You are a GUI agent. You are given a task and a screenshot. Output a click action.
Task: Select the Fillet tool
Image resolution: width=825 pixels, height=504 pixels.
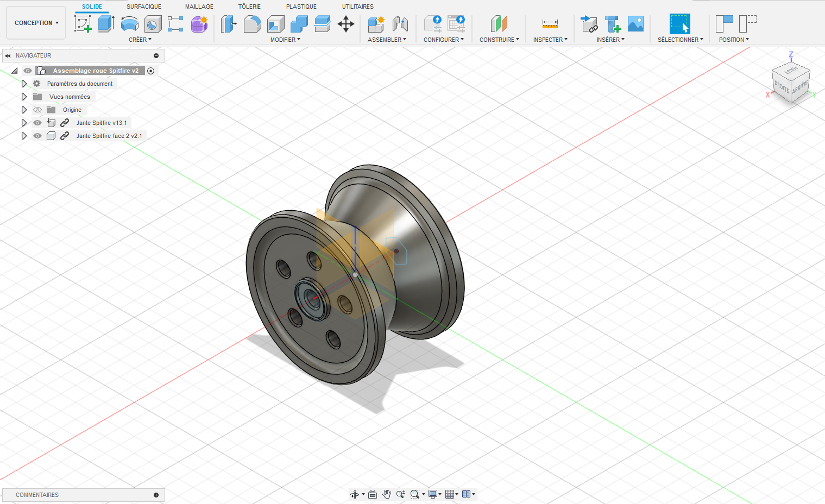tap(252, 24)
